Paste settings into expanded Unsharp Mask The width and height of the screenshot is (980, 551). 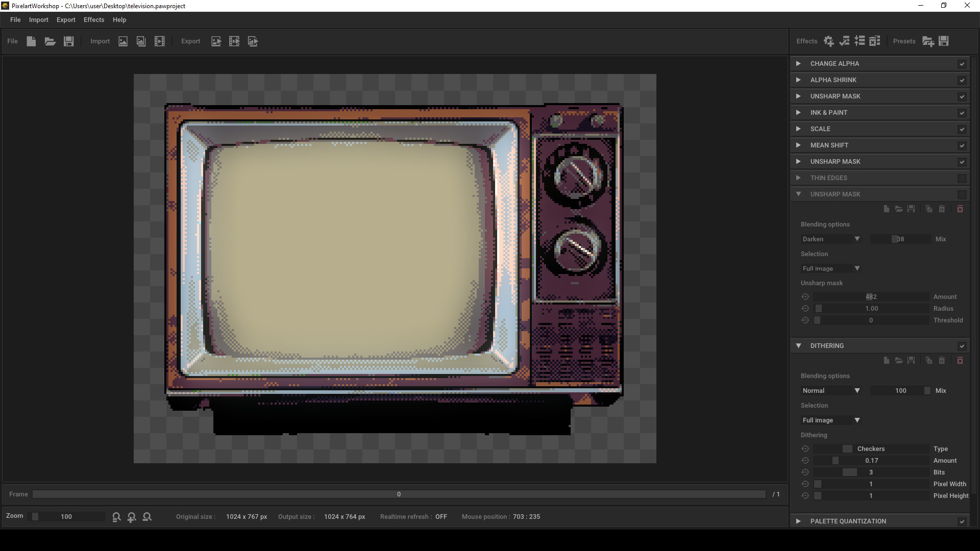(942, 209)
